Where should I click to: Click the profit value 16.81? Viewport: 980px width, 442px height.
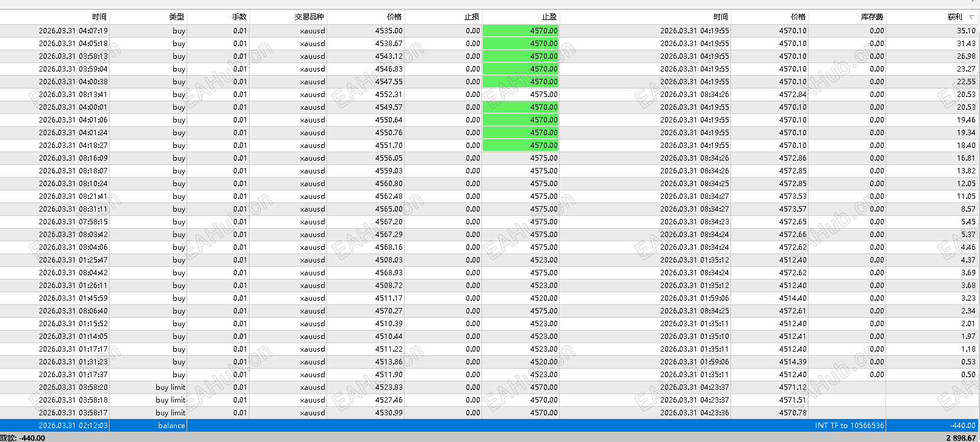[966, 158]
